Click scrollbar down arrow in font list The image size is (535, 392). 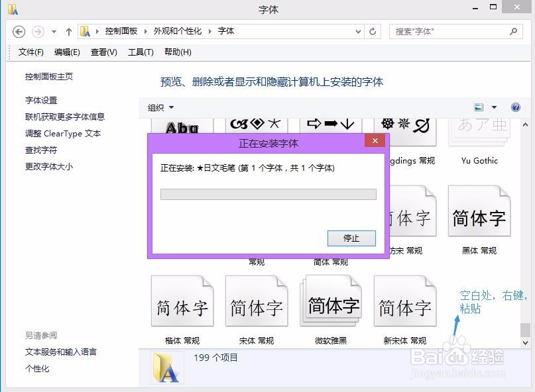[526, 342]
